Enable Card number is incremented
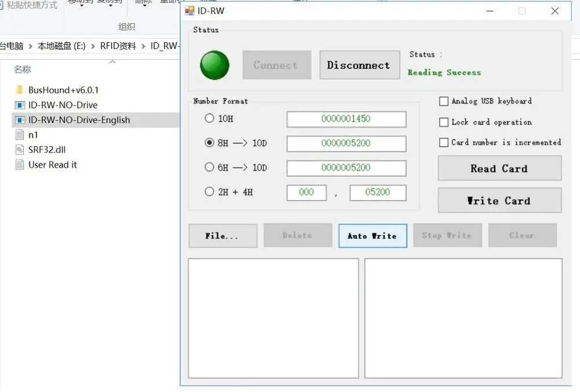The height and width of the screenshot is (392, 580). tap(443, 143)
